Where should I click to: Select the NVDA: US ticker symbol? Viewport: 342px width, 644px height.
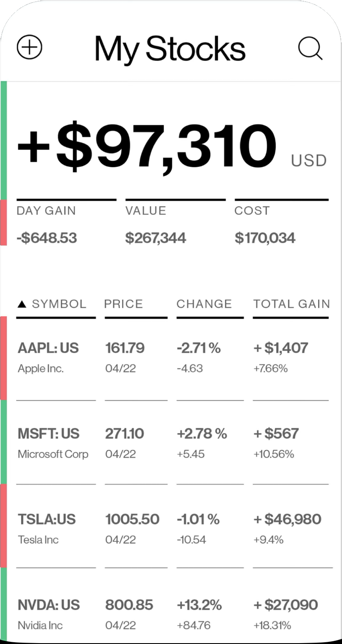click(49, 605)
